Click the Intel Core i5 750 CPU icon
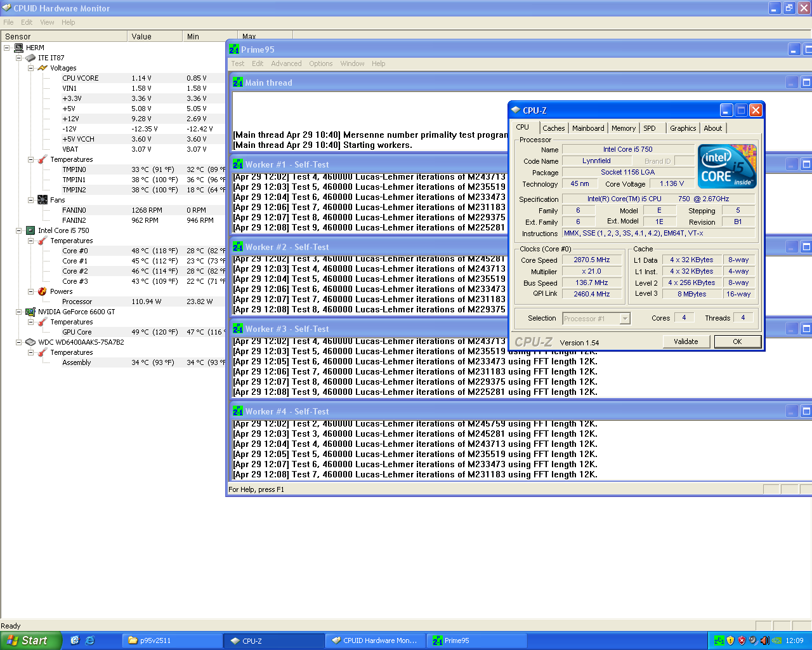Image resolution: width=812 pixels, height=650 pixels. (30, 230)
